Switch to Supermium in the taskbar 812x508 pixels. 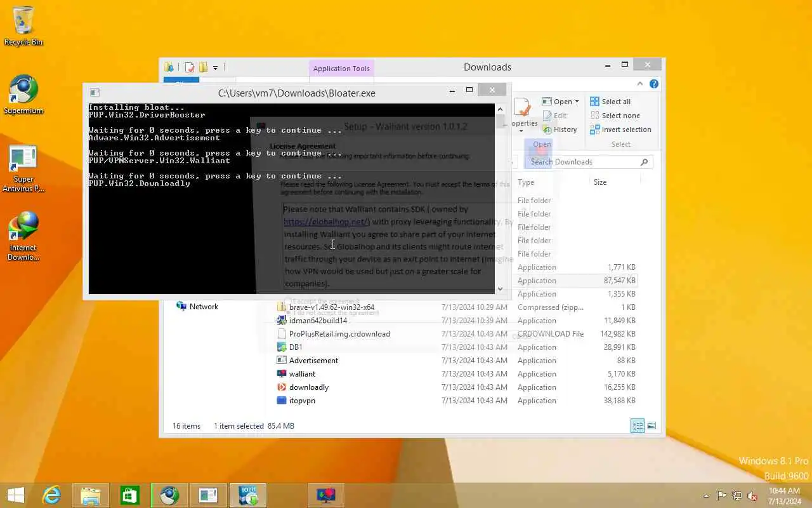click(x=169, y=495)
